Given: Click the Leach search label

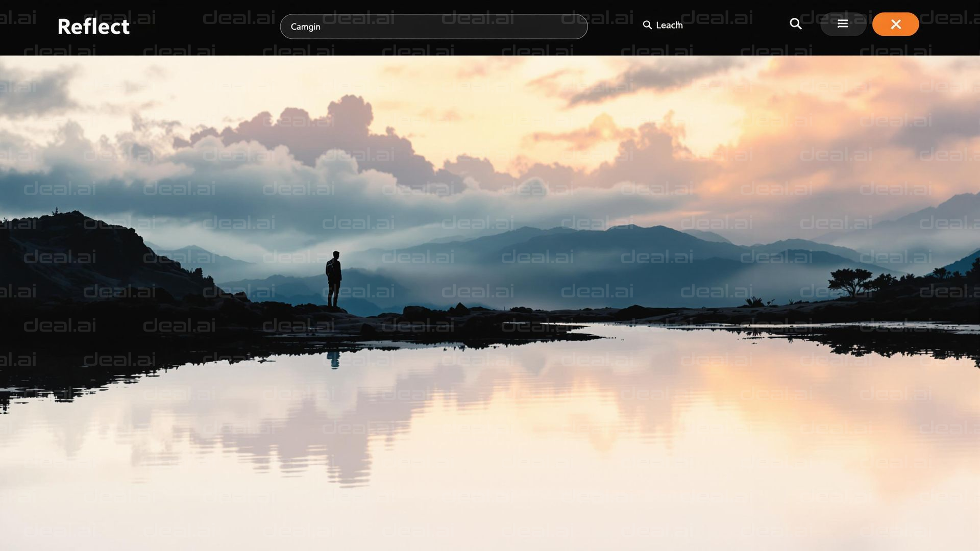Looking at the screenshot, I should (669, 25).
